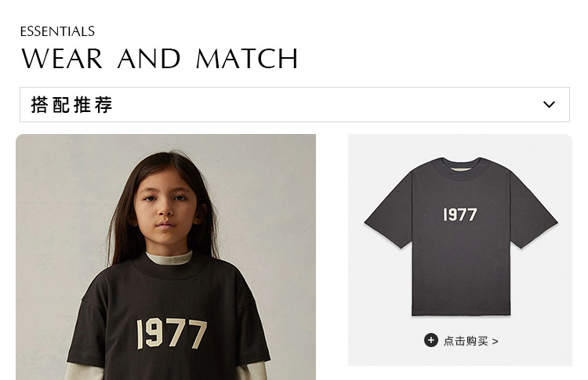Click the 1977 logo on product tee
This screenshot has height=380, width=588.
pyautogui.click(x=459, y=214)
